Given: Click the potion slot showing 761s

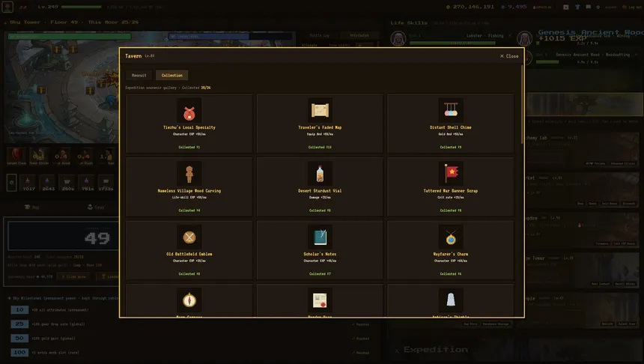Looking at the screenshot, I should (87, 183).
